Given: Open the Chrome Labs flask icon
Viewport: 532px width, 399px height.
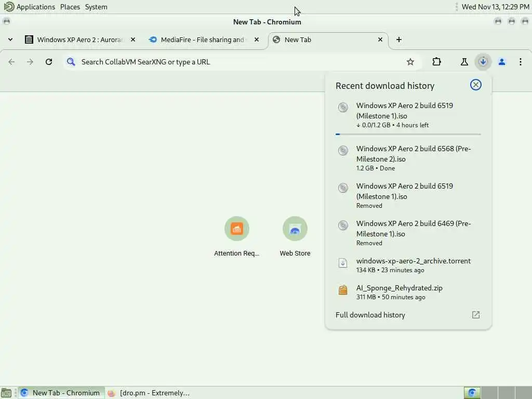Looking at the screenshot, I should 464,62.
